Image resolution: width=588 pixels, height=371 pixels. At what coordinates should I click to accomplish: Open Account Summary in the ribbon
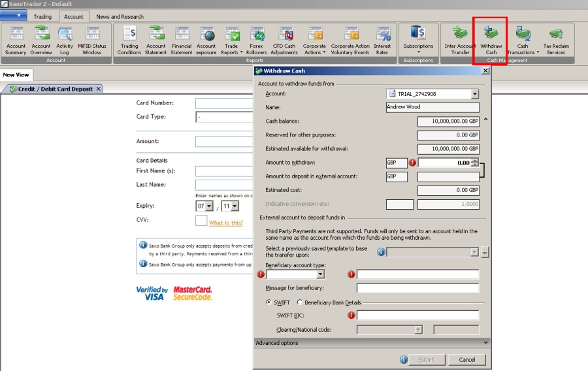click(16, 41)
